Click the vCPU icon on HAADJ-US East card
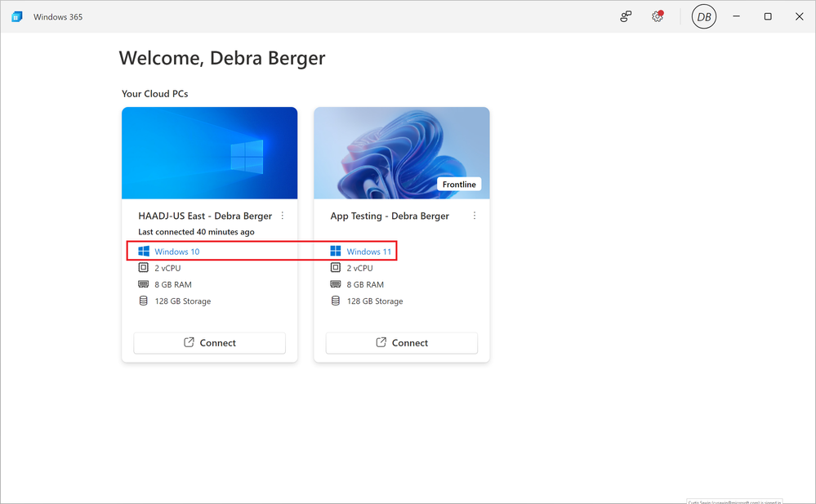This screenshot has width=816, height=504. [143, 268]
